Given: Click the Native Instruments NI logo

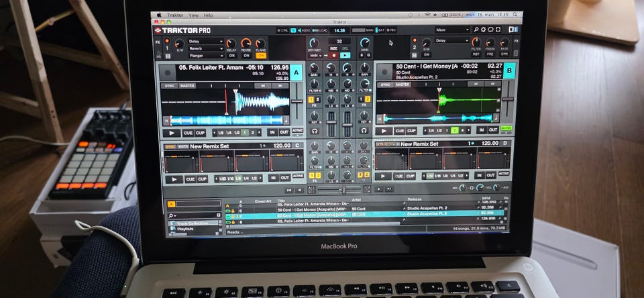Looking at the screenshot, I should click(512, 30).
